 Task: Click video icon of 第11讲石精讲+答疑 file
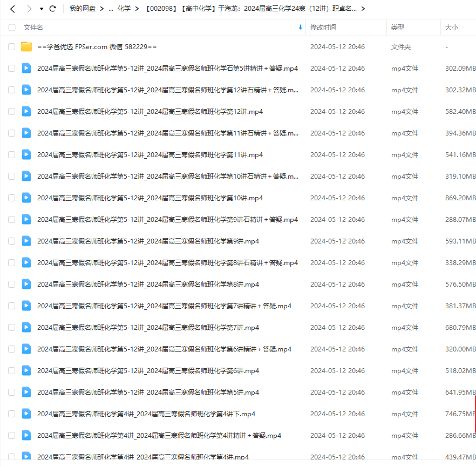click(x=26, y=133)
